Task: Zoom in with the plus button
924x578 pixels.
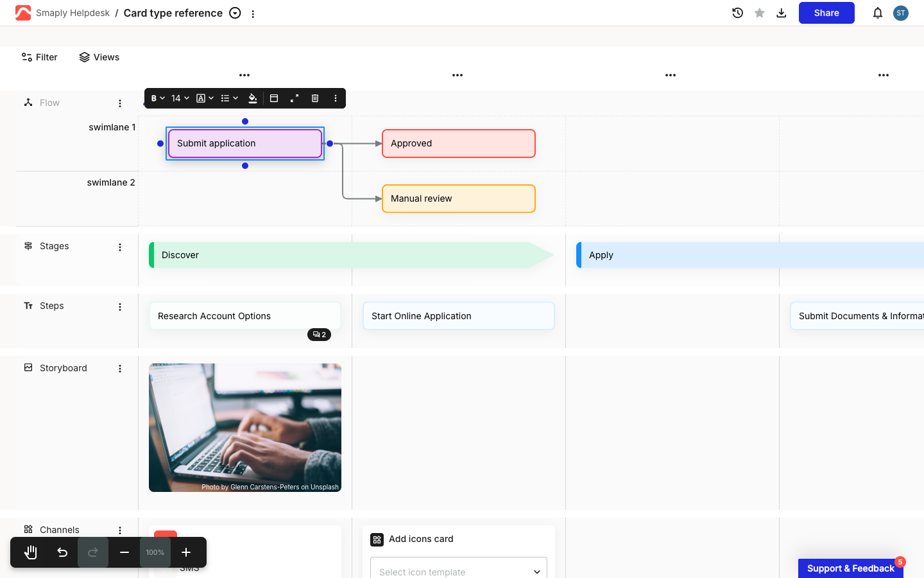Action: tap(186, 552)
